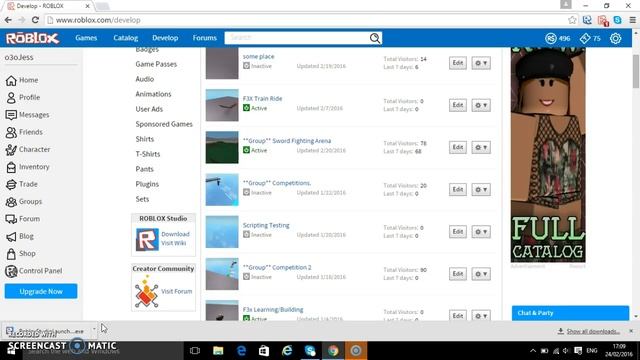Open Task View on the taskbar
This screenshot has width=640, height=360.
click(195, 351)
